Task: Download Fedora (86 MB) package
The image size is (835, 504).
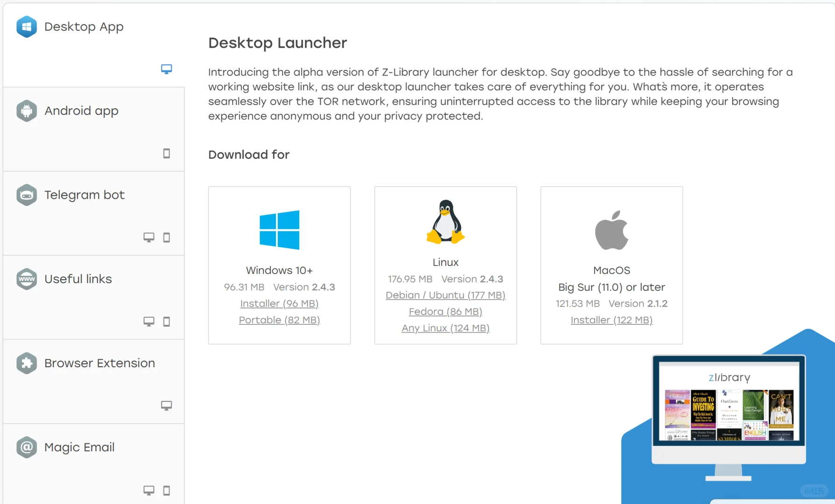Action: [x=446, y=311]
